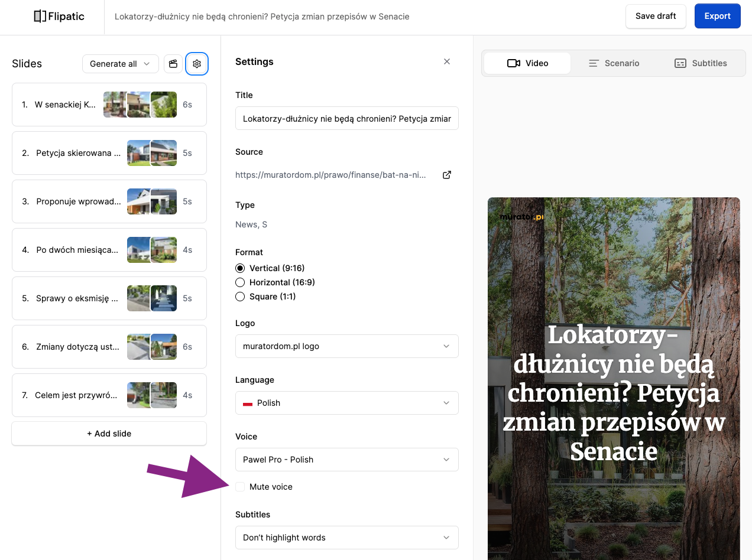Close the Settings panel
This screenshot has width=752, height=560.
(x=447, y=61)
